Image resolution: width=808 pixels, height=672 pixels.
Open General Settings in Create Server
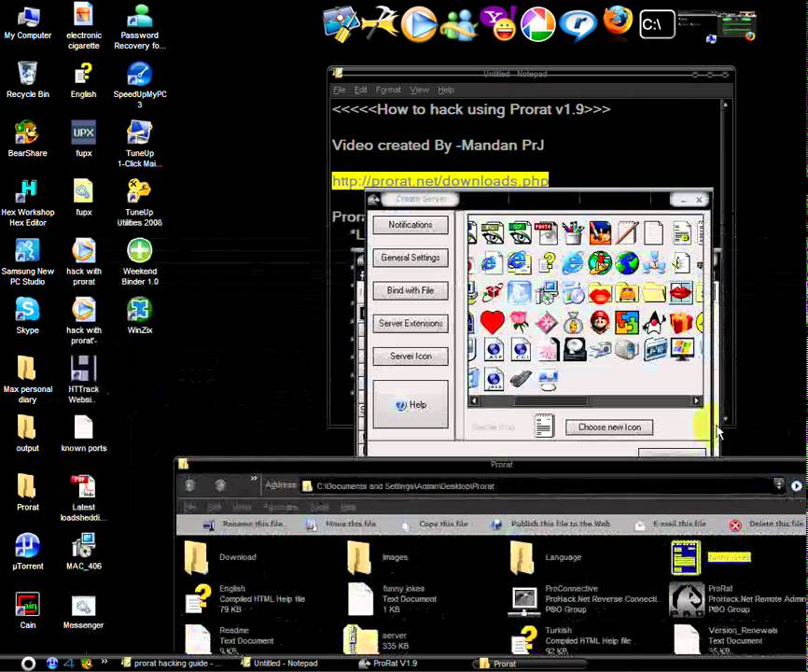pos(411,258)
